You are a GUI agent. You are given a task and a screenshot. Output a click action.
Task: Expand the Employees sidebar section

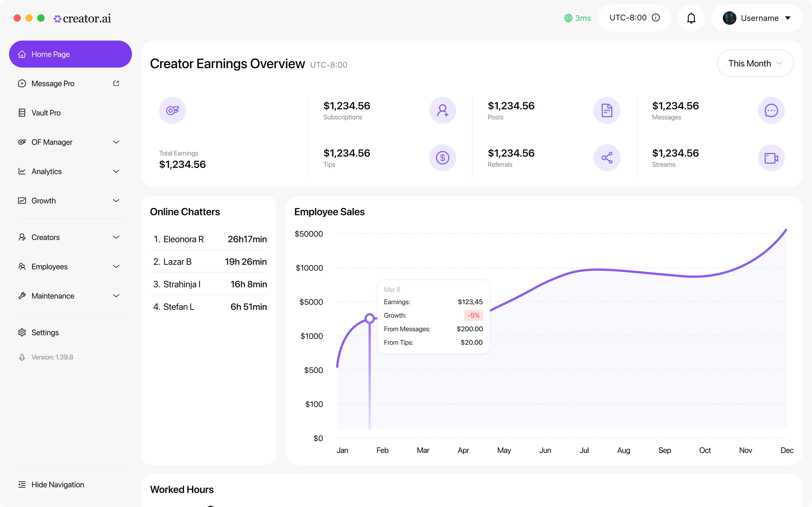point(116,267)
